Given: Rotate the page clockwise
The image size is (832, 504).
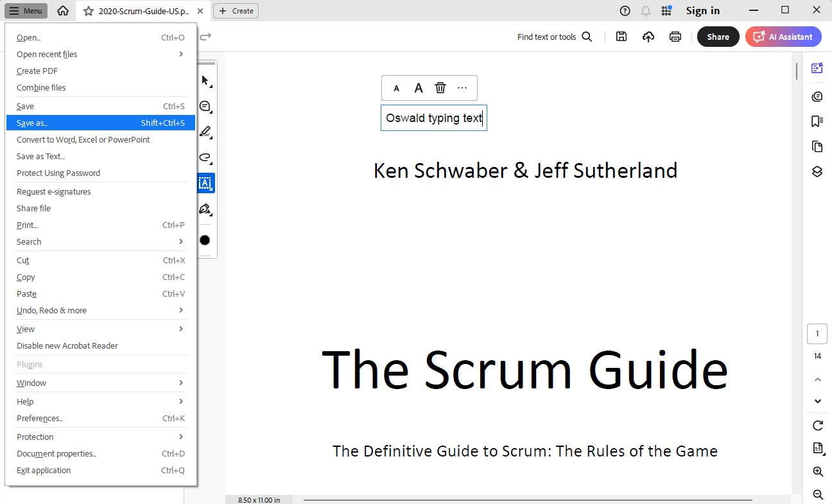Looking at the screenshot, I should (818, 425).
